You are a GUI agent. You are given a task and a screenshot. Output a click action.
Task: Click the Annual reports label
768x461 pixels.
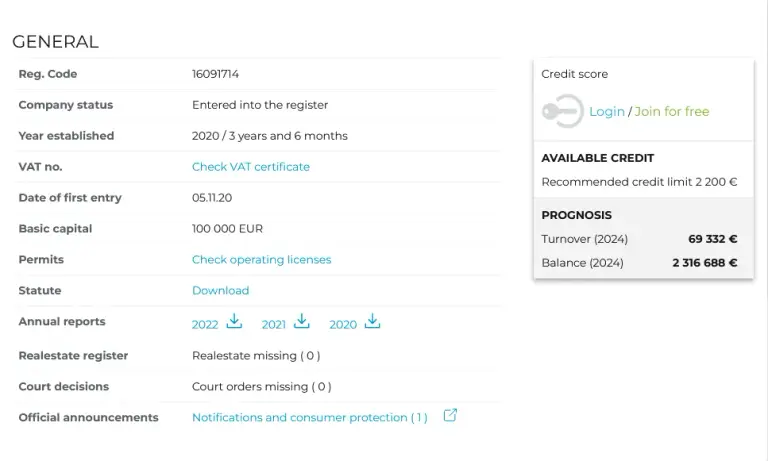click(62, 321)
